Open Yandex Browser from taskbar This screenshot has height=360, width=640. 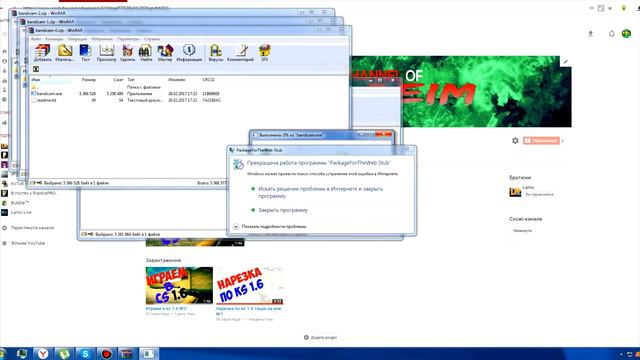43,354
